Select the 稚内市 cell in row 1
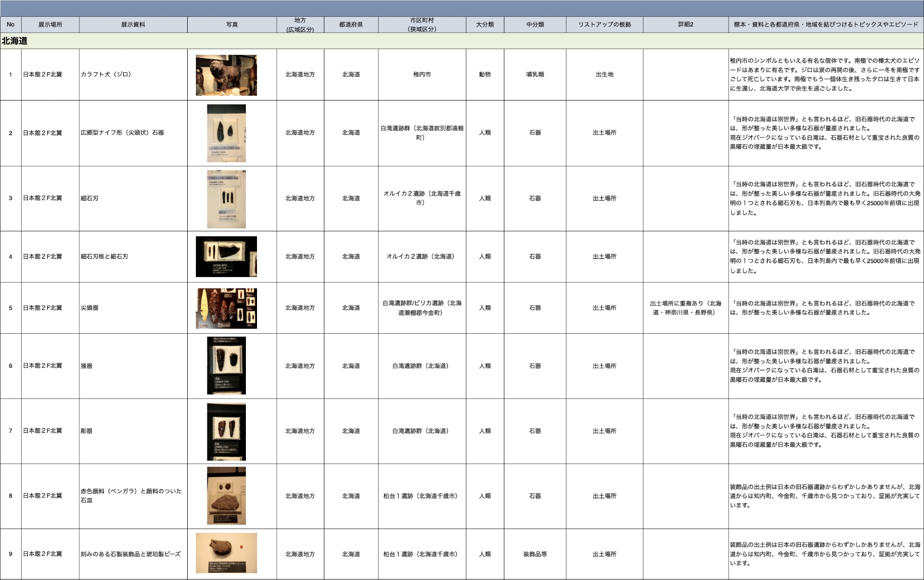The image size is (924, 580). [x=422, y=75]
